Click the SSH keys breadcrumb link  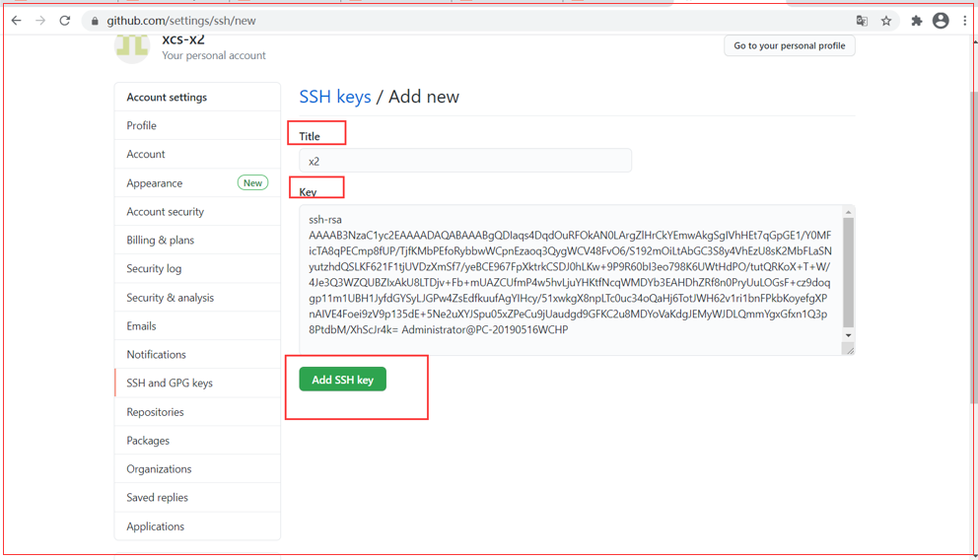point(335,97)
